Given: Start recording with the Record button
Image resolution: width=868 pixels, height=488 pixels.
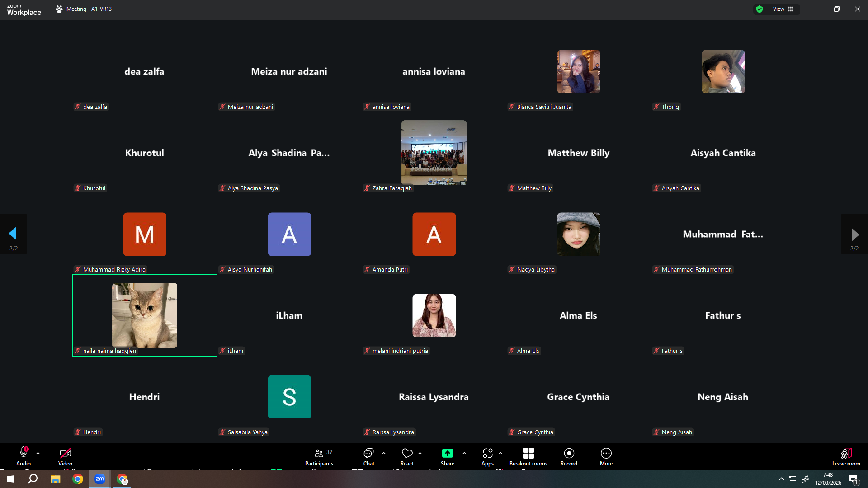Looking at the screenshot, I should pos(569,456).
